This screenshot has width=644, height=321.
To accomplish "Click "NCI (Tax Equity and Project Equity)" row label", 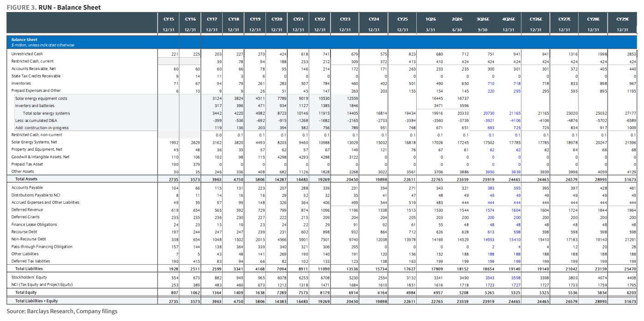I will (x=43, y=285).
